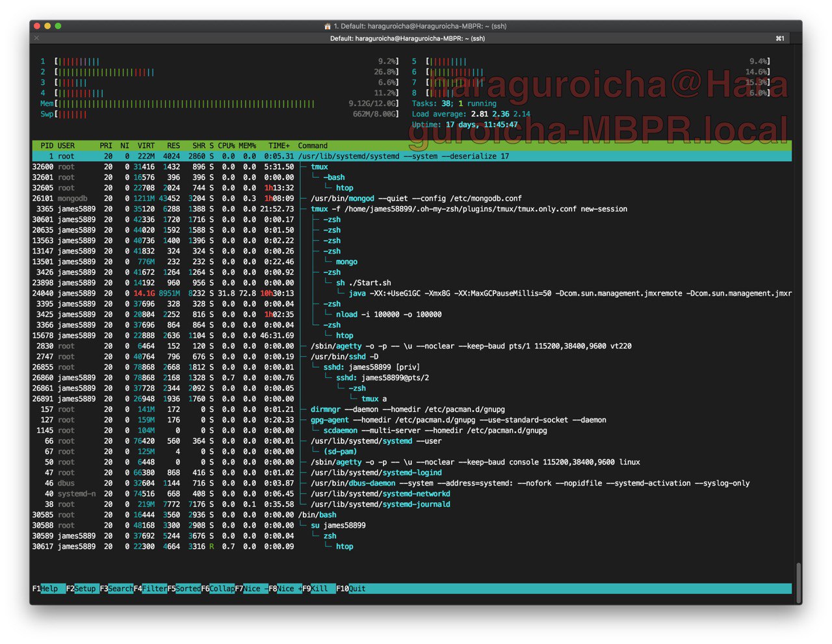Select the -bash process row

click(x=412, y=177)
